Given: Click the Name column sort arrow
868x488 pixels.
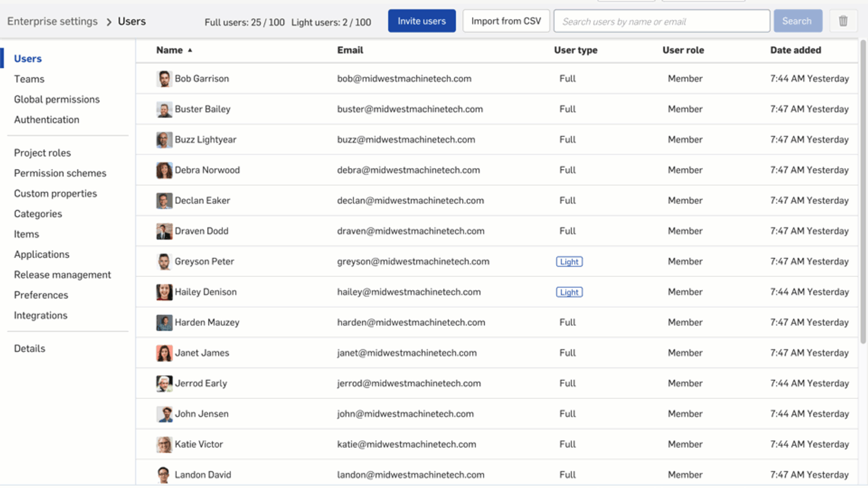Looking at the screenshot, I should [x=190, y=50].
